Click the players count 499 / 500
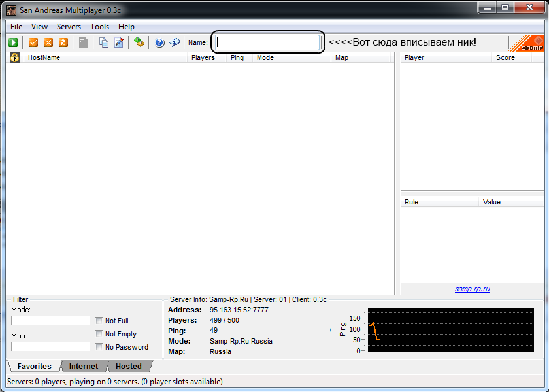The height and width of the screenshot is (392, 549). pyautogui.click(x=224, y=320)
